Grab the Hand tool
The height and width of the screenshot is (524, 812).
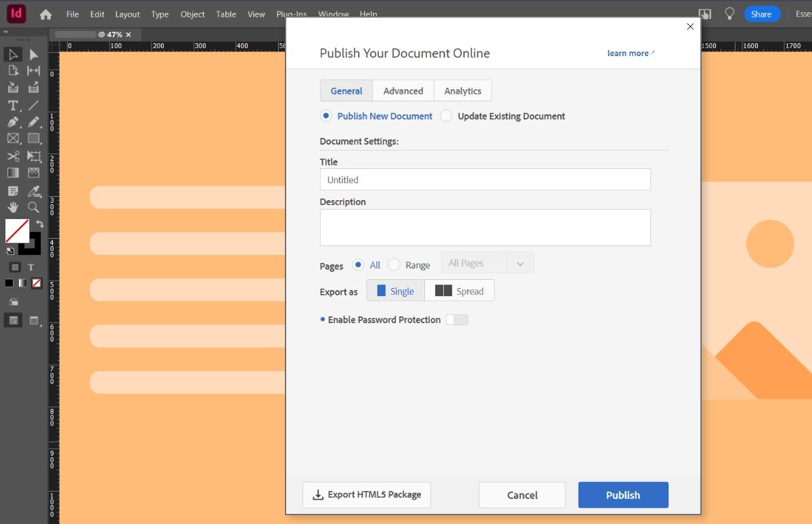click(x=12, y=208)
